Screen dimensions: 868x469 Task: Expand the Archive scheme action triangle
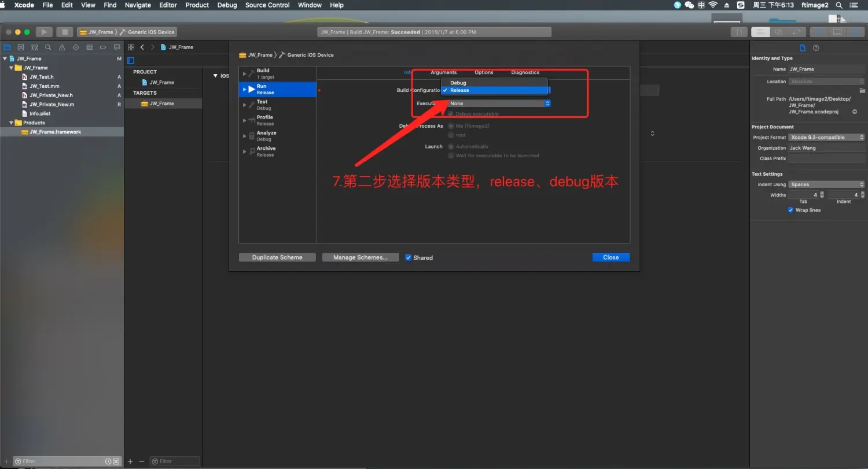244,151
